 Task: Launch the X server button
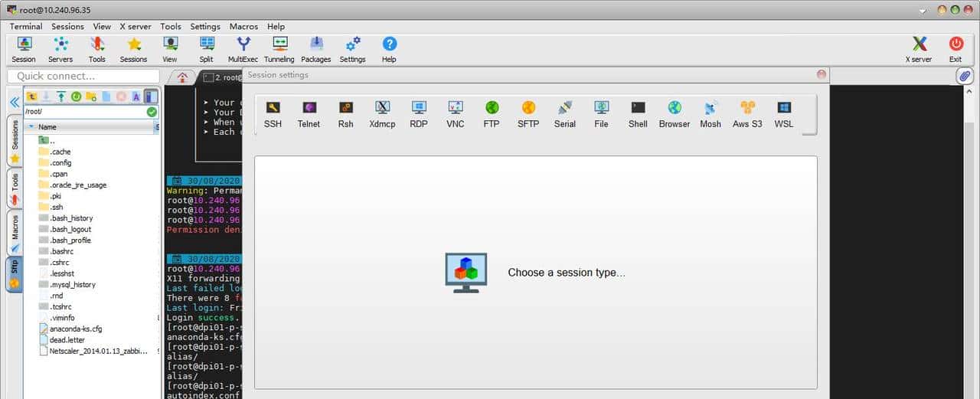919,50
